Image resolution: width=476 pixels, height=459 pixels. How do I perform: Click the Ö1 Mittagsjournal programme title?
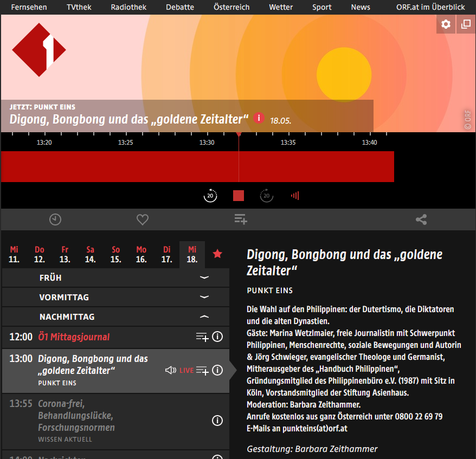click(x=74, y=337)
